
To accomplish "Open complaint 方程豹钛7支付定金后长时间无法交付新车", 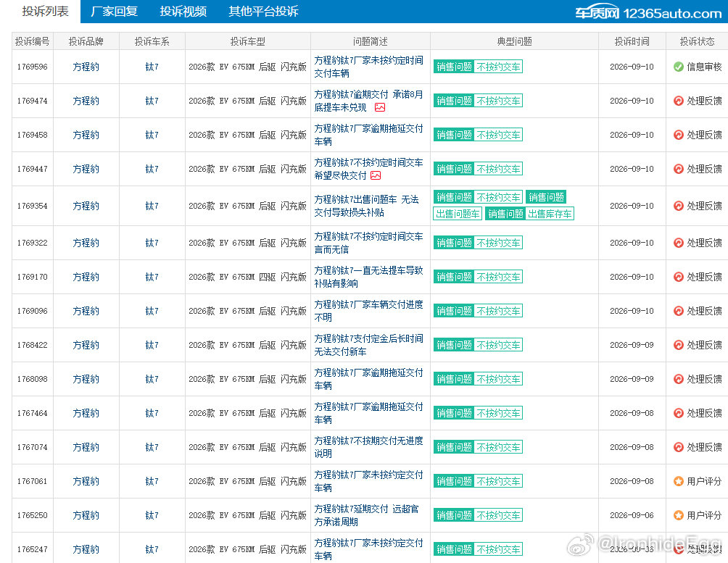I will 368,345.
